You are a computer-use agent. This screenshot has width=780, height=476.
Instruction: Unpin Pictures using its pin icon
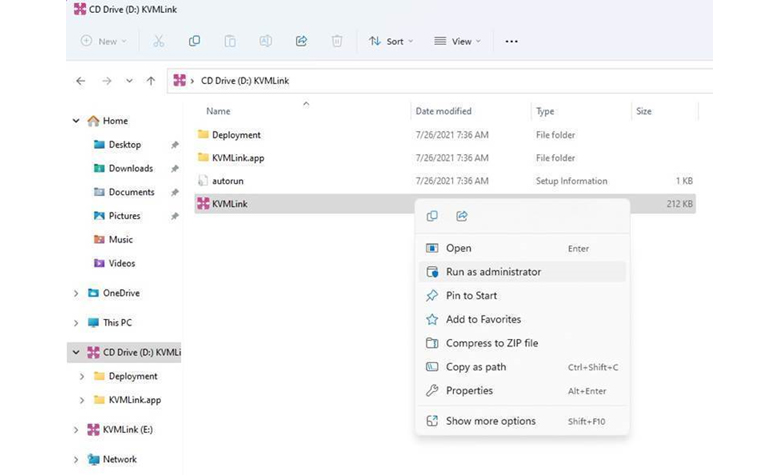[175, 216]
